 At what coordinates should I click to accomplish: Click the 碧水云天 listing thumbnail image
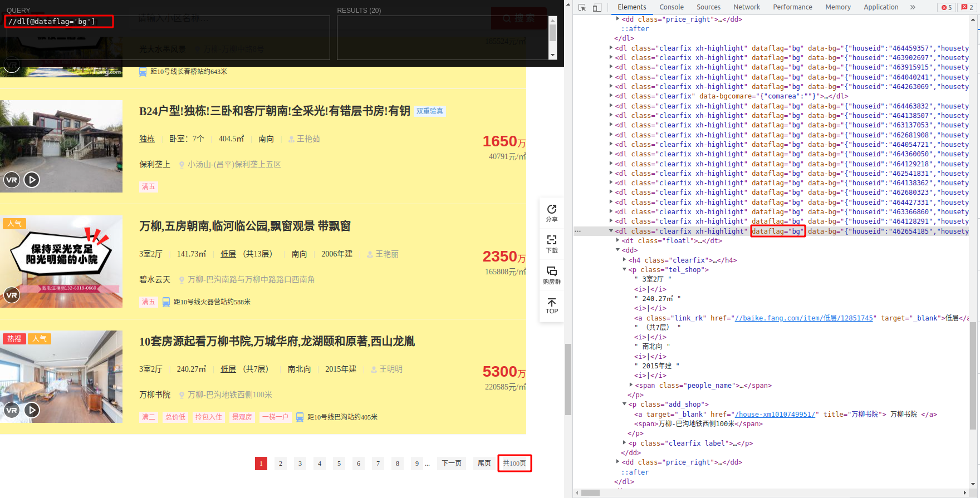point(61,262)
